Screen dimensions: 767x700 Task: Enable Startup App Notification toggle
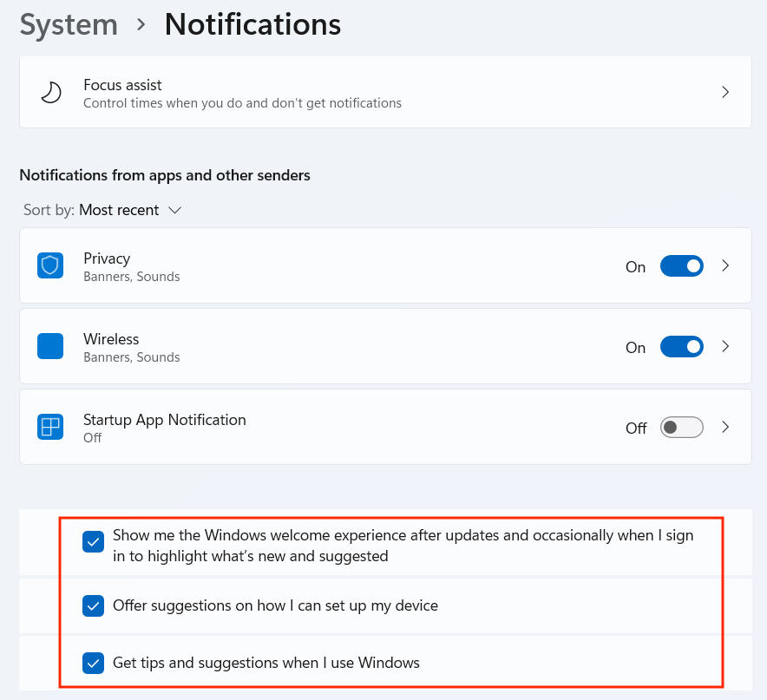click(x=681, y=428)
